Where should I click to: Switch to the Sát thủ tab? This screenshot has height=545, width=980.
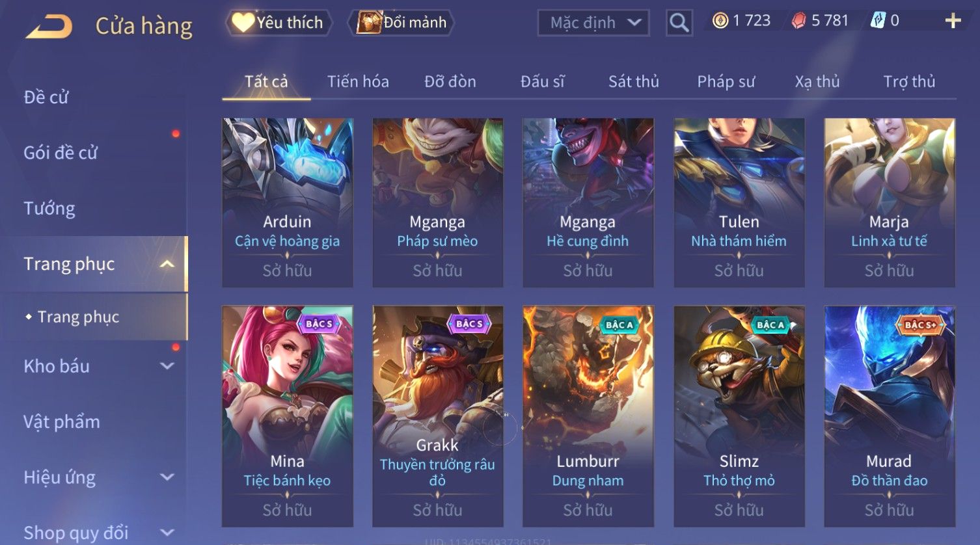pyautogui.click(x=634, y=82)
